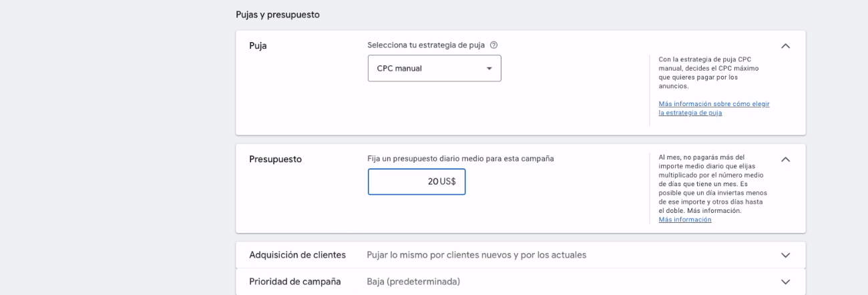Click the Pujas y presupuesto heading
The height and width of the screenshot is (295, 868).
coord(278,14)
